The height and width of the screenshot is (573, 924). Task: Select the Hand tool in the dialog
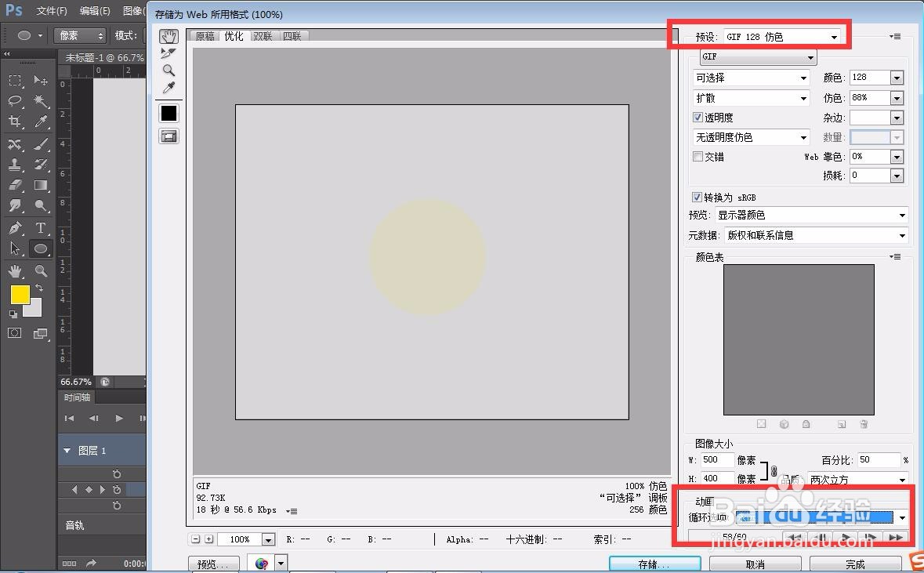[168, 36]
